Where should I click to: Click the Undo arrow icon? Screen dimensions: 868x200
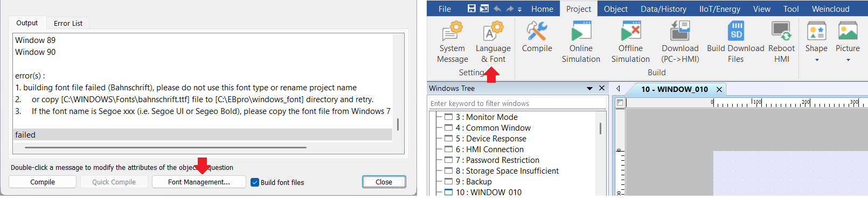497,9
